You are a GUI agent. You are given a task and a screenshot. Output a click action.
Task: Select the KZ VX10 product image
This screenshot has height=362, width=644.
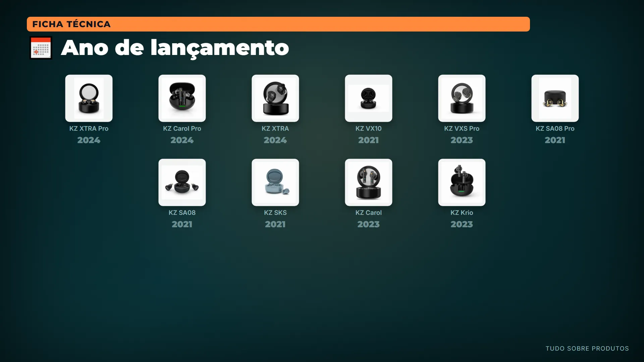click(x=369, y=98)
